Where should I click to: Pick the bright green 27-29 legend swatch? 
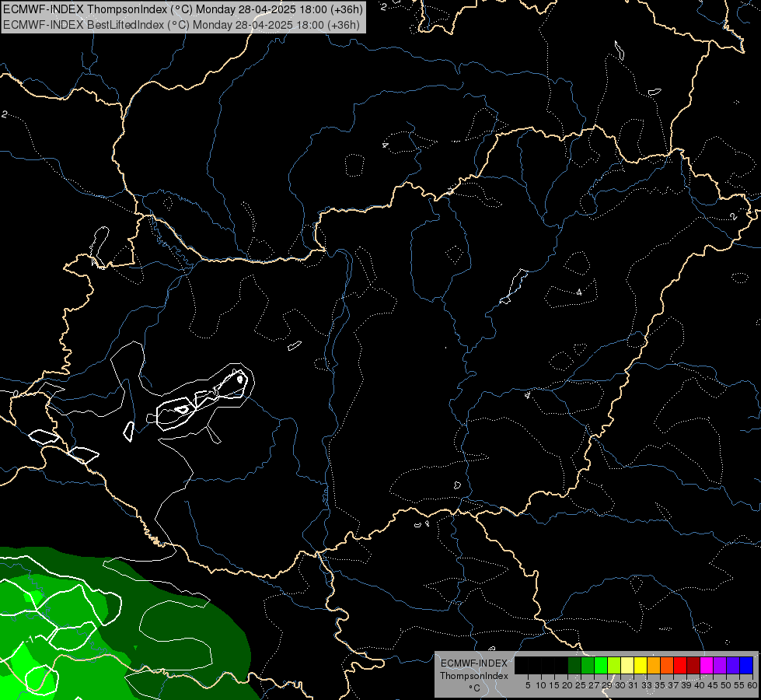pyautogui.click(x=601, y=665)
